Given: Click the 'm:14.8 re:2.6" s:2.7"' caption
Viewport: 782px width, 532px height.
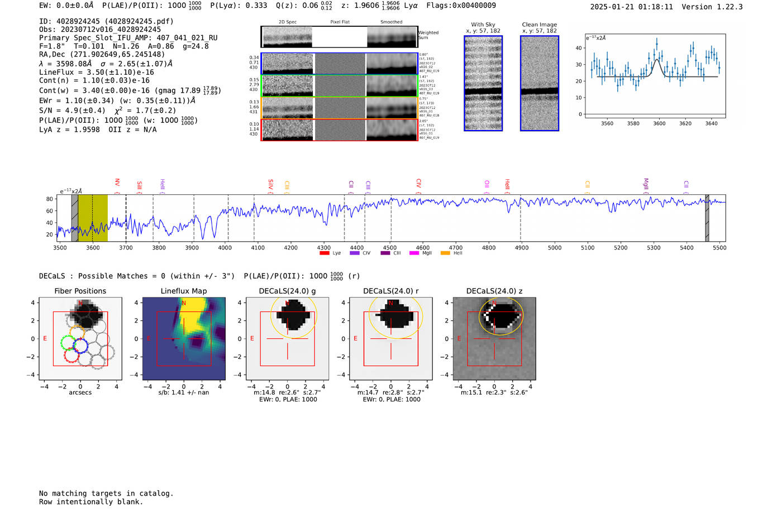Looking at the screenshot, I should (288, 392).
